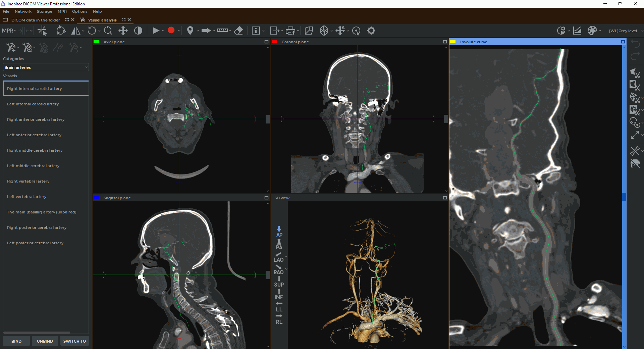The image size is (644, 349).
Task: Start cine playback with the play button
Action: click(x=156, y=31)
